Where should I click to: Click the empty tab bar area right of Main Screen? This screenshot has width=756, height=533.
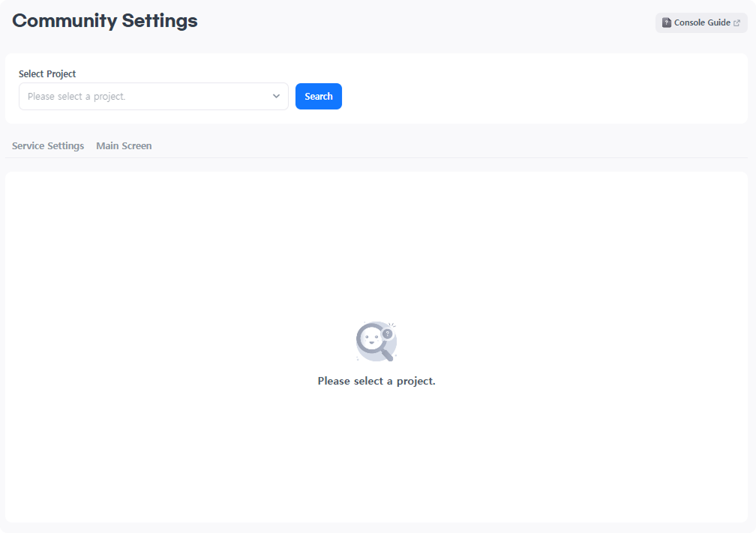pyautogui.click(x=450, y=146)
